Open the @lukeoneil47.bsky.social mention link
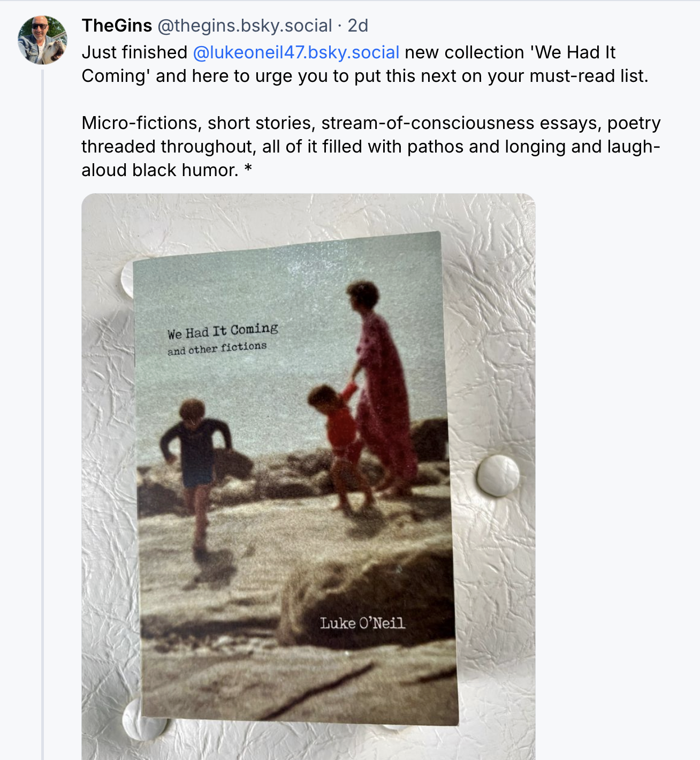The image size is (700, 760). (295, 52)
